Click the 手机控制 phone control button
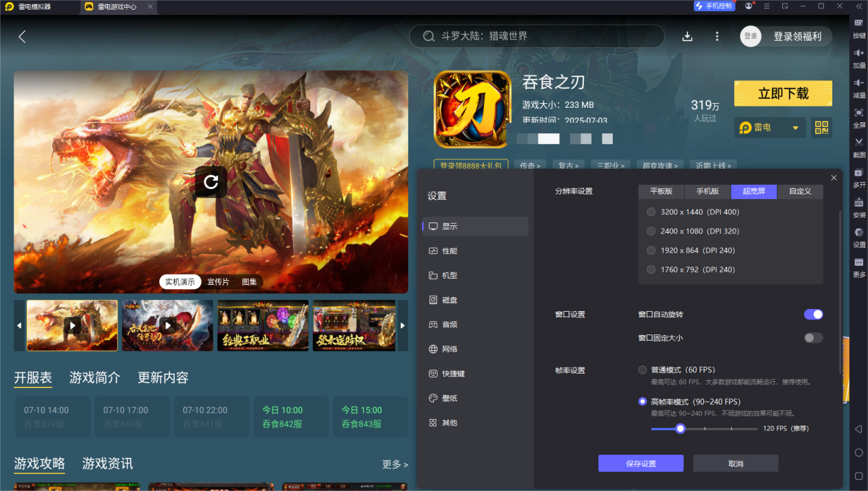Screen dimensions: 868x491 [714, 6]
